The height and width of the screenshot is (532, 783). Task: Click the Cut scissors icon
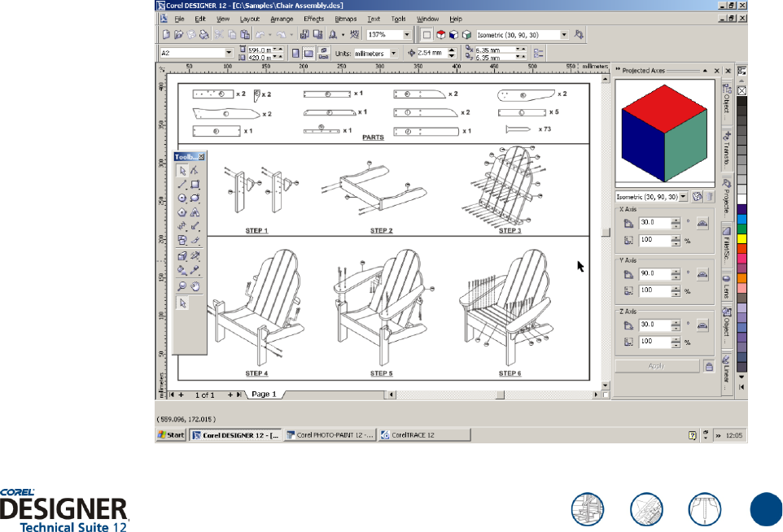219,34
